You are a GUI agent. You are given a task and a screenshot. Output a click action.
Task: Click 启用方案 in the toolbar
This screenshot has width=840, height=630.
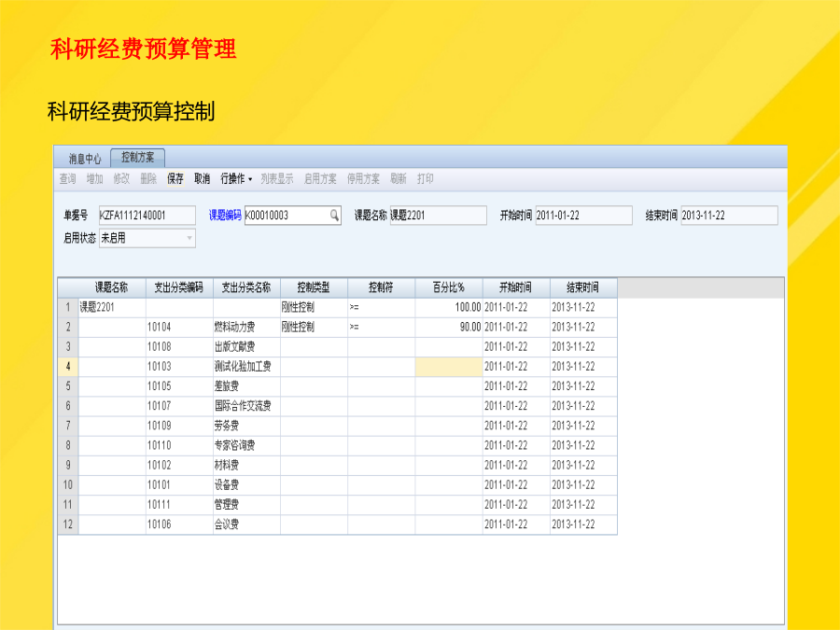pyautogui.click(x=320, y=178)
